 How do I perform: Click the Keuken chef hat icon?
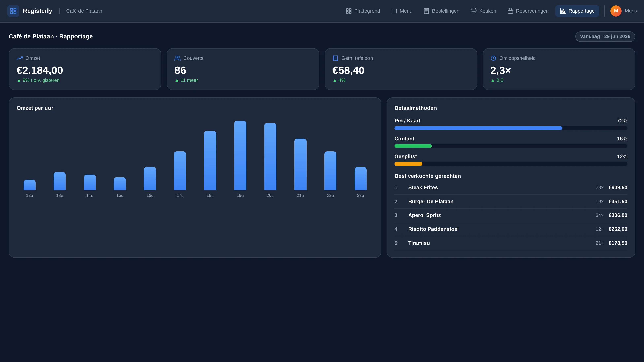coord(474,11)
